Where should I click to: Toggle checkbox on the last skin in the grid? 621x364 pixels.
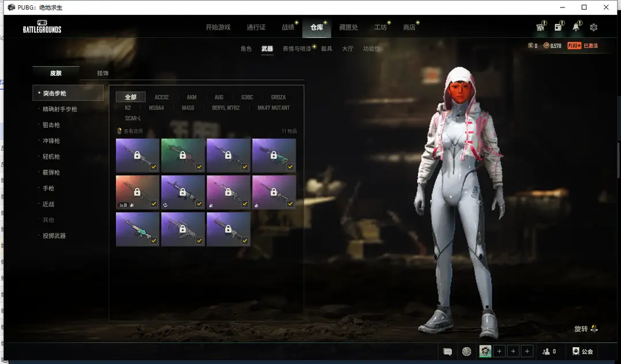point(245,240)
